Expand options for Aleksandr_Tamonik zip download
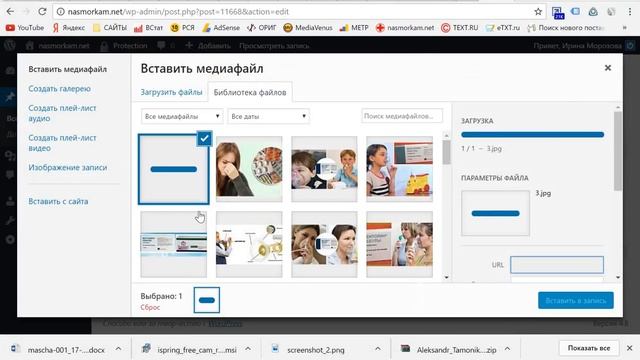Screen dimensions: 640x360 pyautogui.click(x=507, y=349)
